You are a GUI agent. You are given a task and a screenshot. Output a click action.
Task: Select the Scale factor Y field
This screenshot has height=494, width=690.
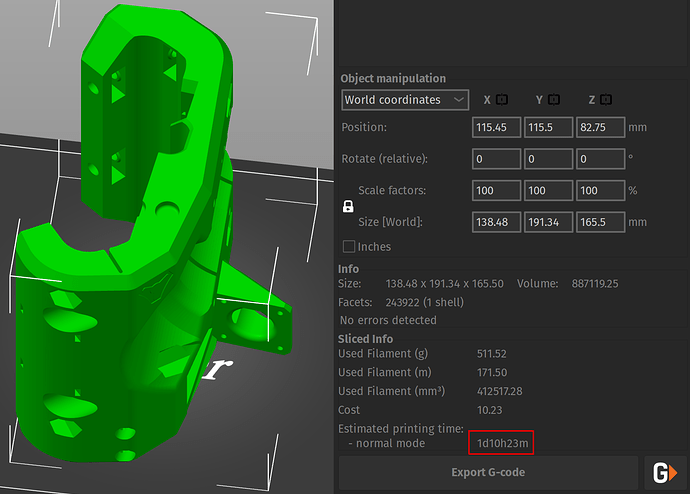548,190
